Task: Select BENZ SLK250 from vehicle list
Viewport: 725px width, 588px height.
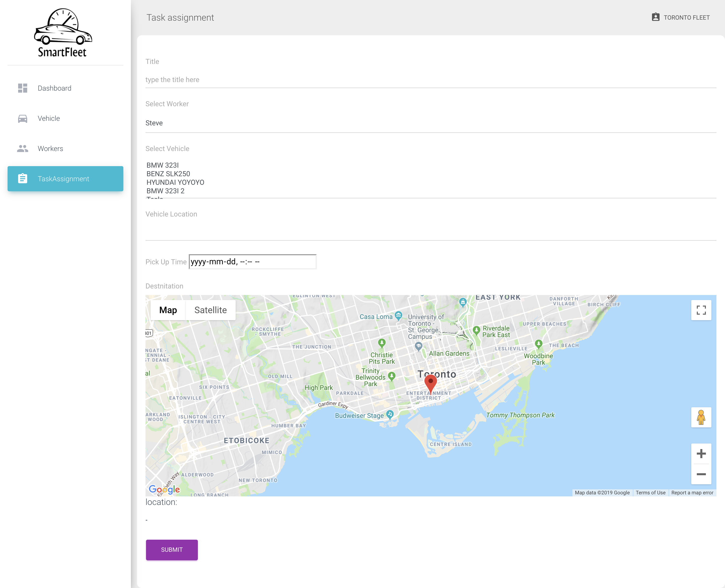Action: click(168, 174)
